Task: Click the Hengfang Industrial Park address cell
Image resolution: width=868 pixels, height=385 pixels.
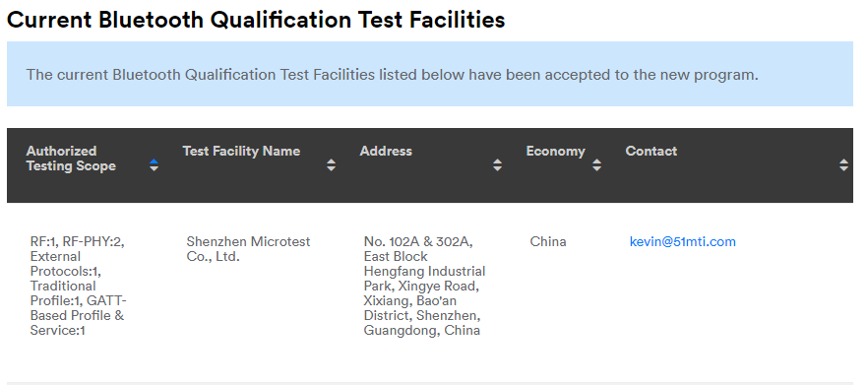Action: coord(424,286)
